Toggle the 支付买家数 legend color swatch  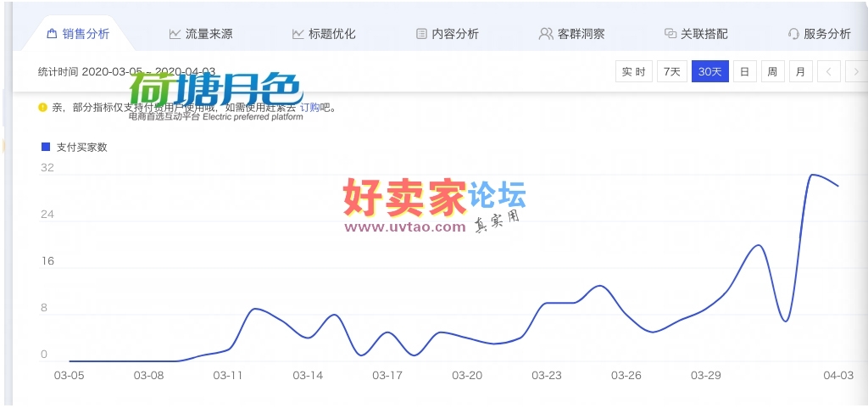point(46,147)
